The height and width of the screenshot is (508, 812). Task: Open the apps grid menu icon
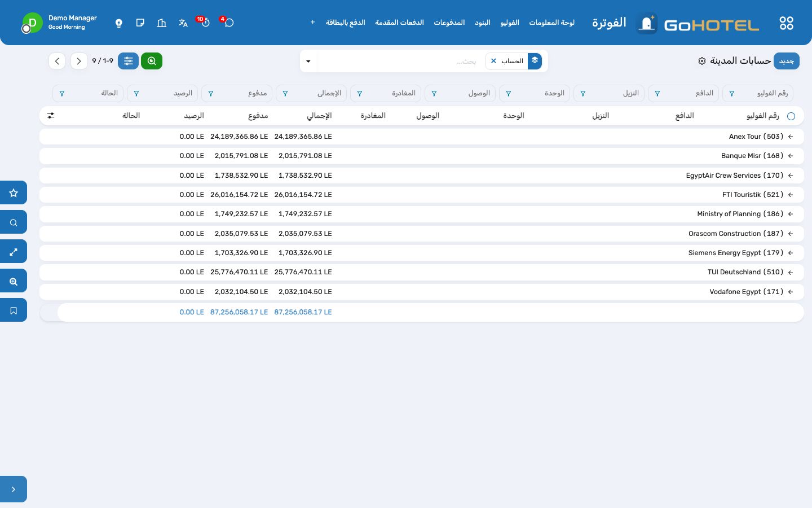tap(786, 23)
